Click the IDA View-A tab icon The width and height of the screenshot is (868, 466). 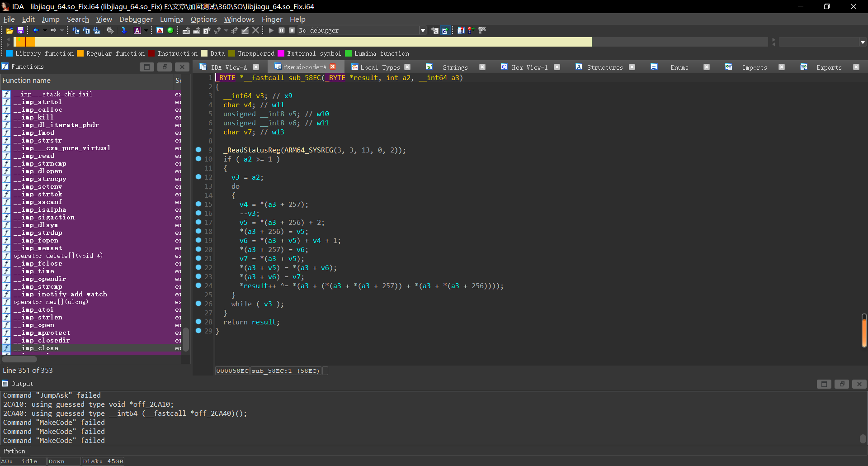[x=203, y=67]
